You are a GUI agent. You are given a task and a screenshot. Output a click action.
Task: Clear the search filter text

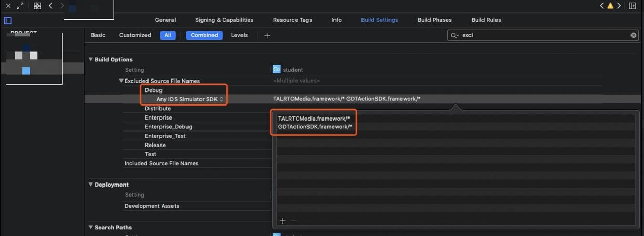click(x=634, y=35)
